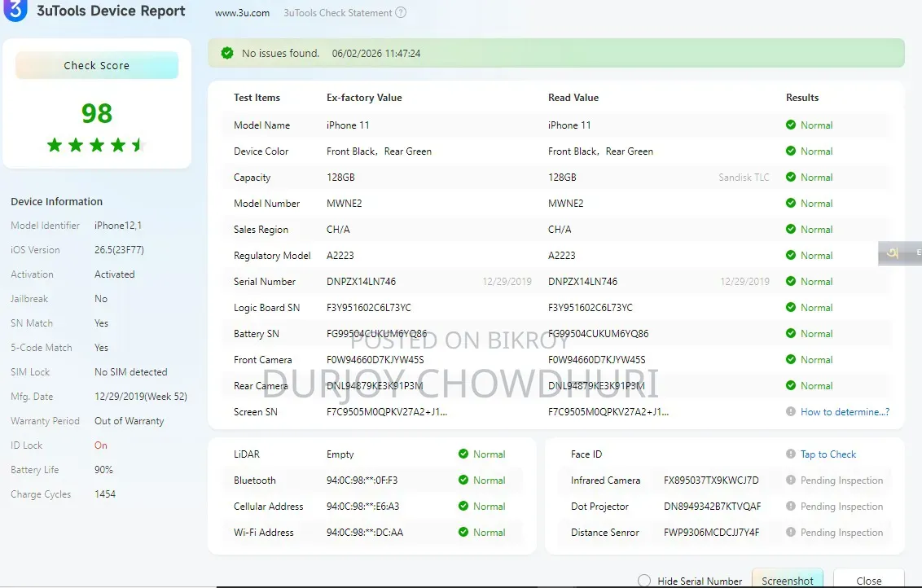
Task: Click the five-star rating under score 98
Action: tap(96, 145)
